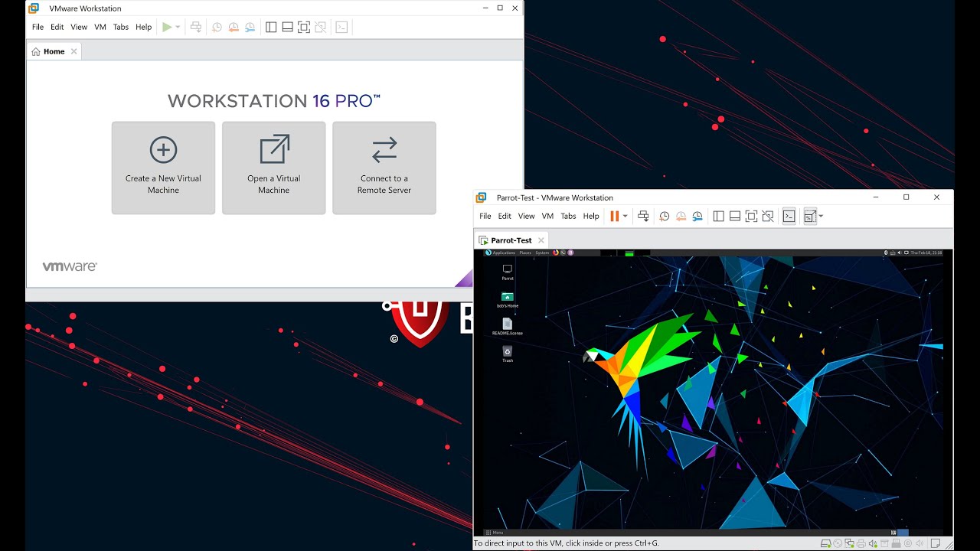
Task: Open the power-on dropdown arrow in the Home window
Action: [x=178, y=28]
